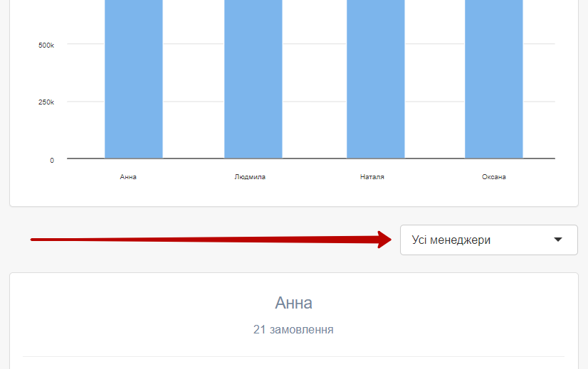
Task: Click the 'Оксана' axis label
Action: click(x=494, y=177)
